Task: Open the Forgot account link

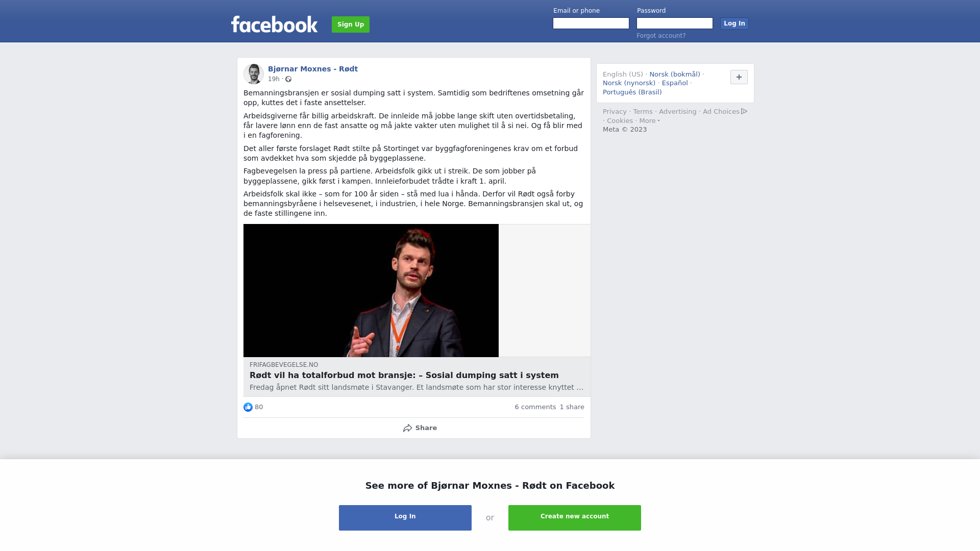Action: 661,36
